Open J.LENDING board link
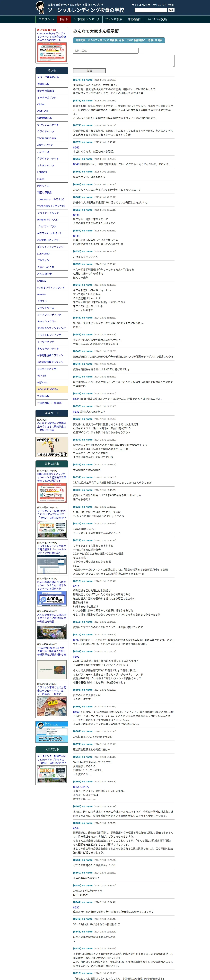Screen dimensions: 210x980 coord(52,254)
